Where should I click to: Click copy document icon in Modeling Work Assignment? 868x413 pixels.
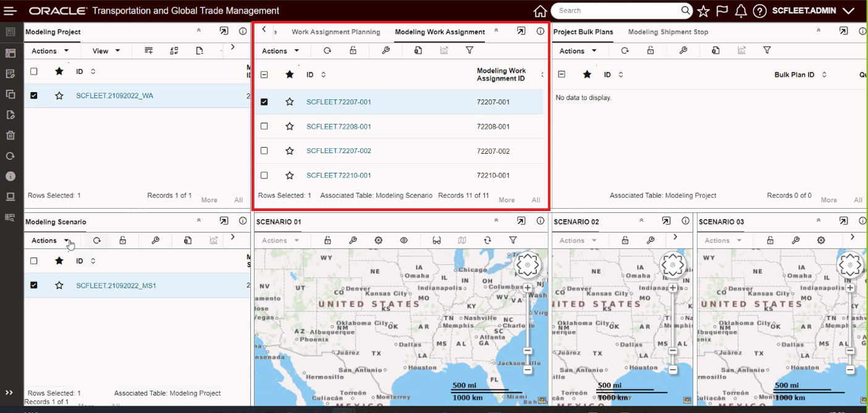pos(418,51)
